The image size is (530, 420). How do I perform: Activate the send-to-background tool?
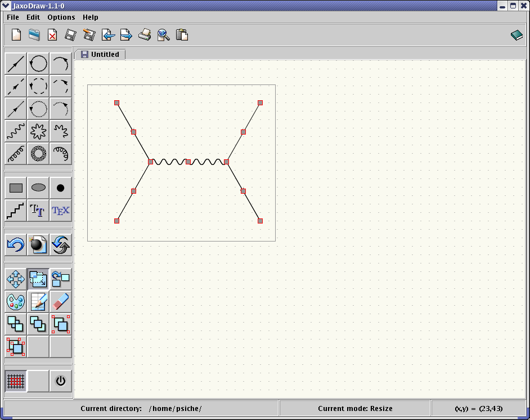tap(38, 324)
